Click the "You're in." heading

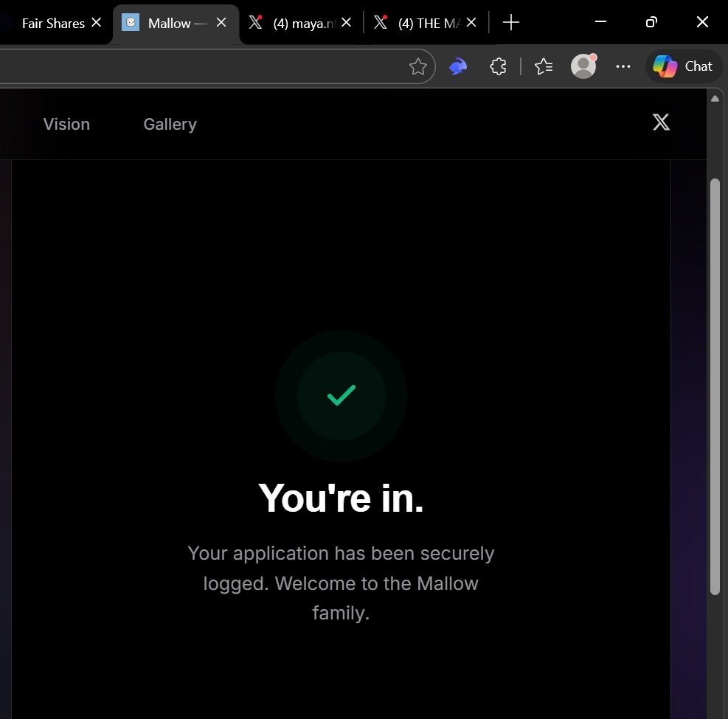click(342, 498)
